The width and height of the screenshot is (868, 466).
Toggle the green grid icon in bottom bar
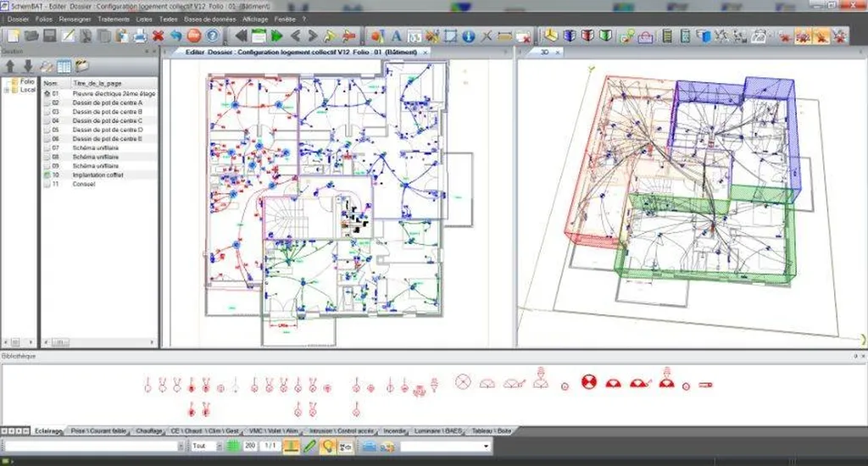coord(232,446)
